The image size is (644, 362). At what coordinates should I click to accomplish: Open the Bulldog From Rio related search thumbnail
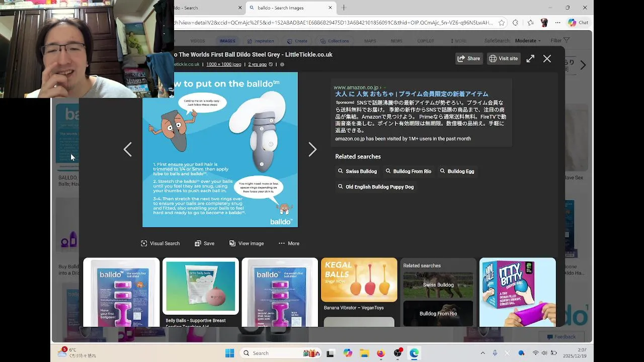click(x=438, y=313)
